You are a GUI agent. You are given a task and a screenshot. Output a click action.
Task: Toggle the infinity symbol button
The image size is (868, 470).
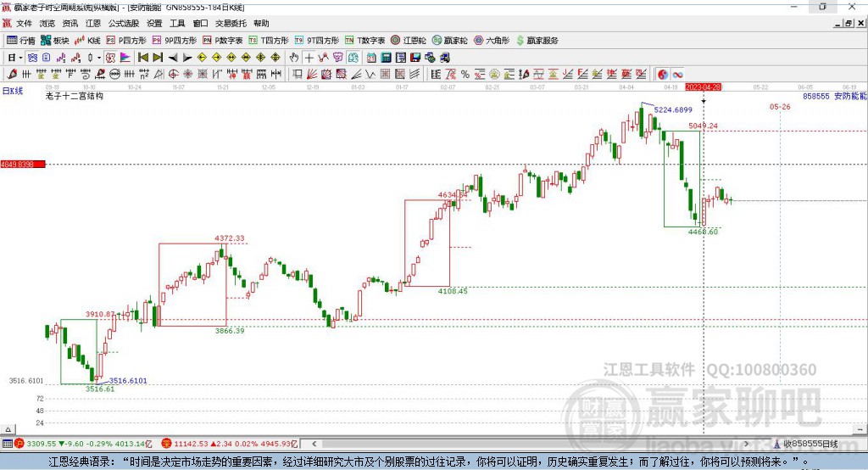click(678, 74)
